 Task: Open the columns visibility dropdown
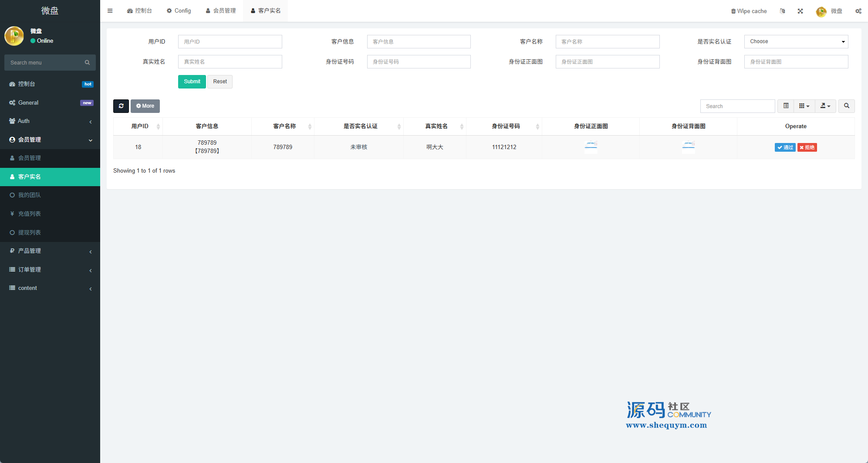[804, 106]
